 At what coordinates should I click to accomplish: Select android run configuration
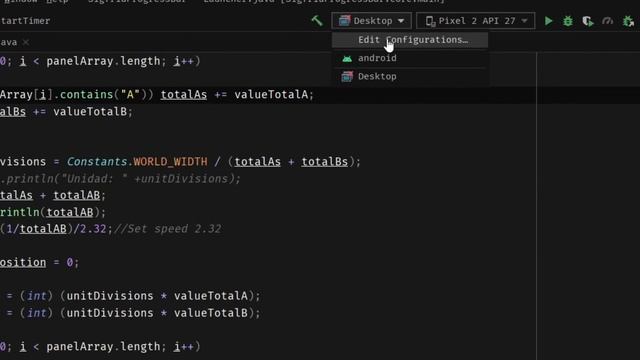pos(410,58)
